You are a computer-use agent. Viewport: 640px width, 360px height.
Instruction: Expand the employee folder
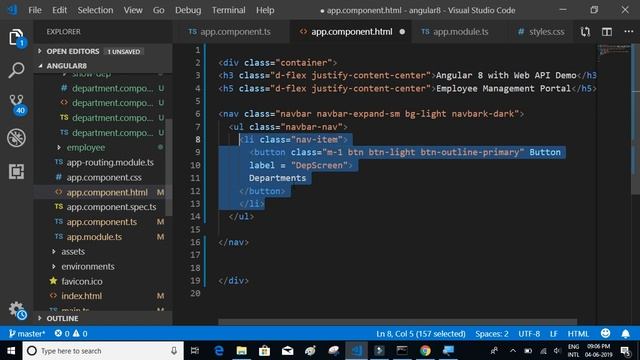(x=86, y=147)
